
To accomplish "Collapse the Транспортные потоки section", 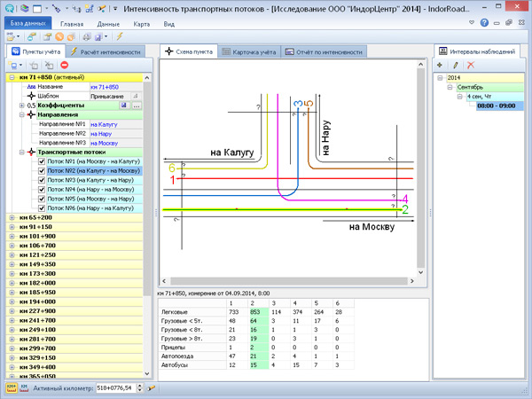I will pyautogui.click(x=20, y=152).
